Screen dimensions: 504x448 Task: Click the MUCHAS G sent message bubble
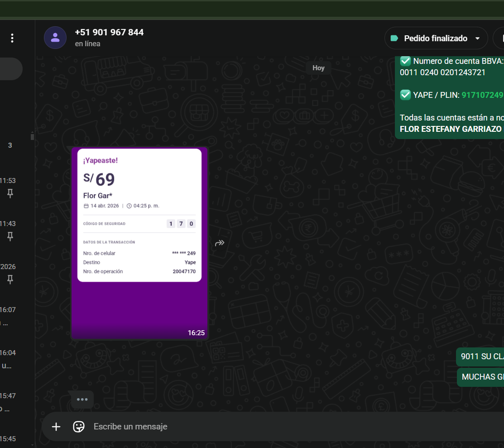tap(482, 377)
